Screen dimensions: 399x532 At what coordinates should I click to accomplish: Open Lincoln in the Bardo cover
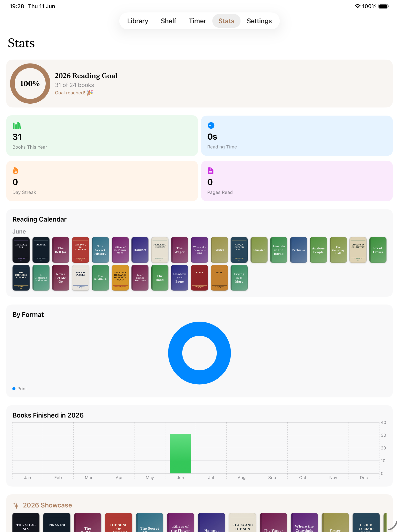[279, 250]
